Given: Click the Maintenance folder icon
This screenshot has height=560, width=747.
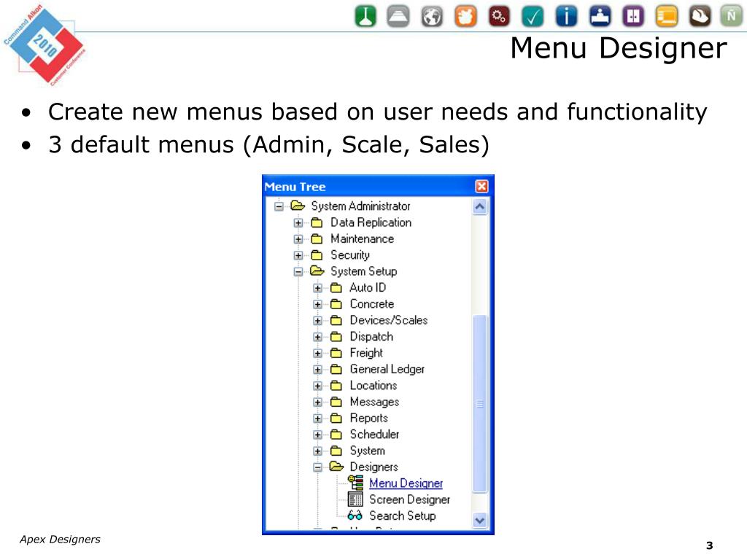Looking at the screenshot, I should tap(317, 238).
